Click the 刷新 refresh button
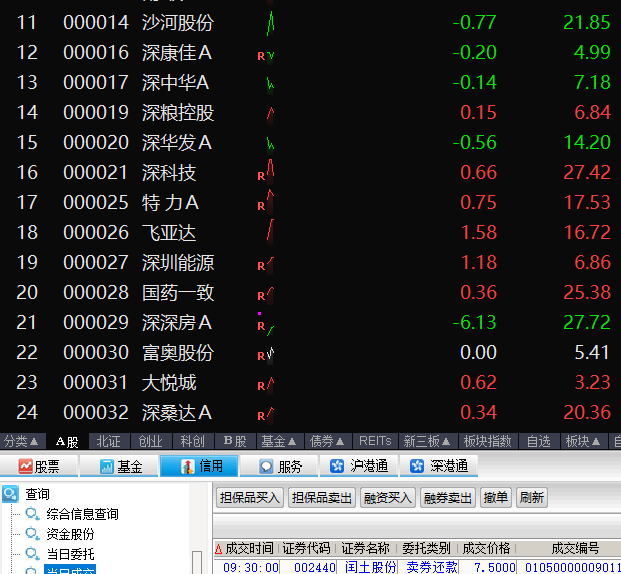Viewport: 621px width, 574px height. point(532,498)
